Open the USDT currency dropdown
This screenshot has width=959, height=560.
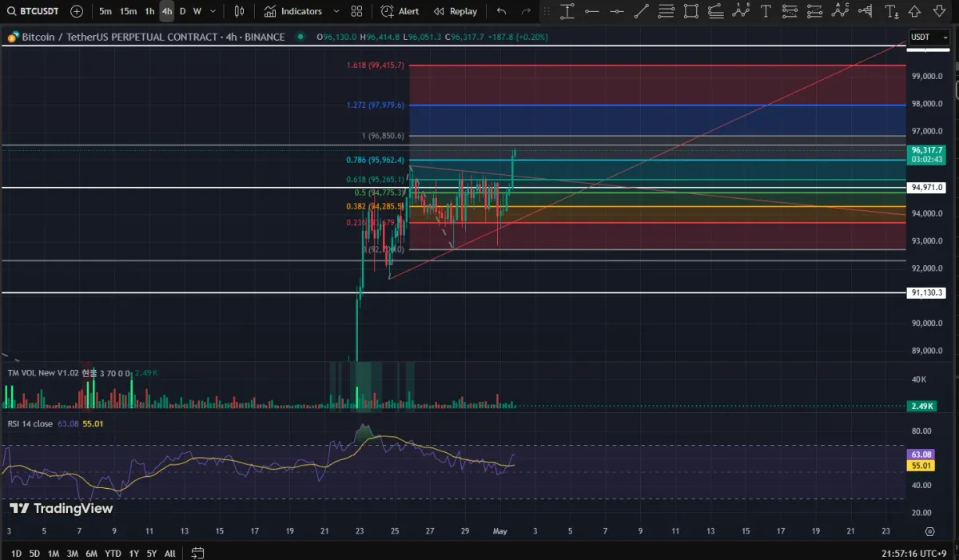tap(929, 37)
